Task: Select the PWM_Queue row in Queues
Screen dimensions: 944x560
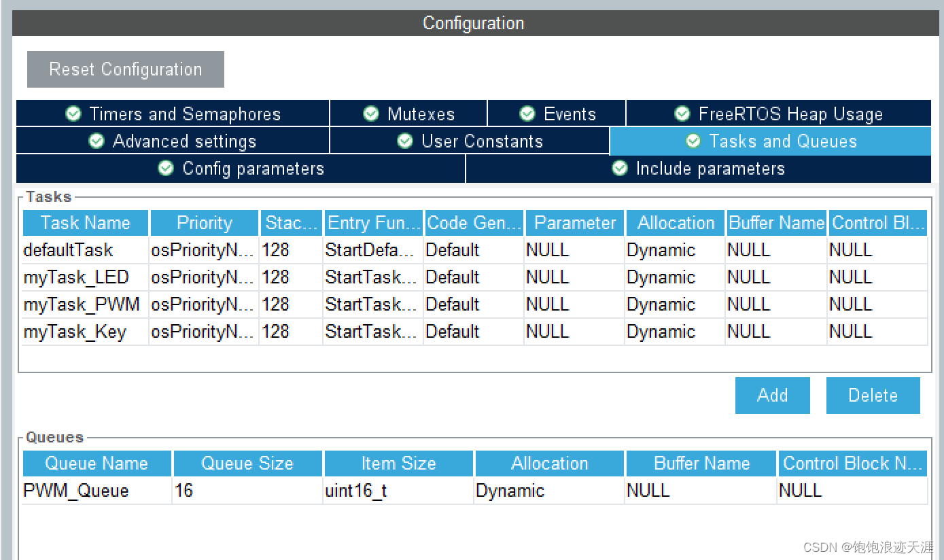Action: coord(95,490)
